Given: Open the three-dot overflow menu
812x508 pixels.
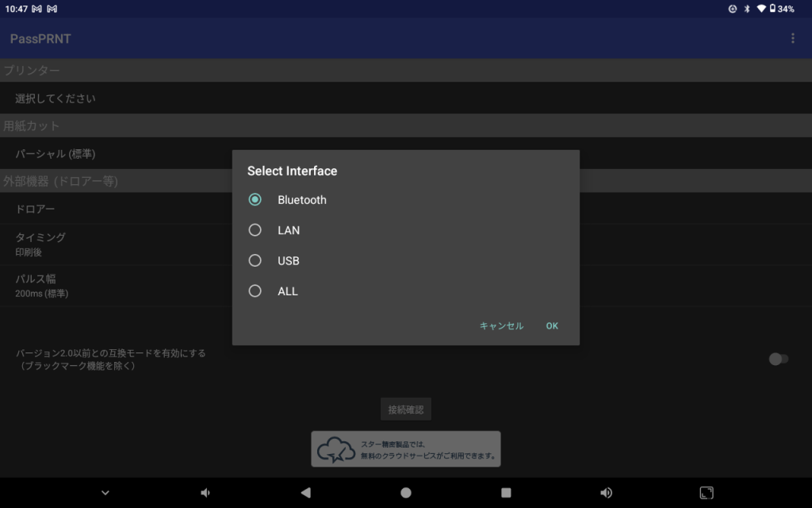Looking at the screenshot, I should [x=792, y=38].
